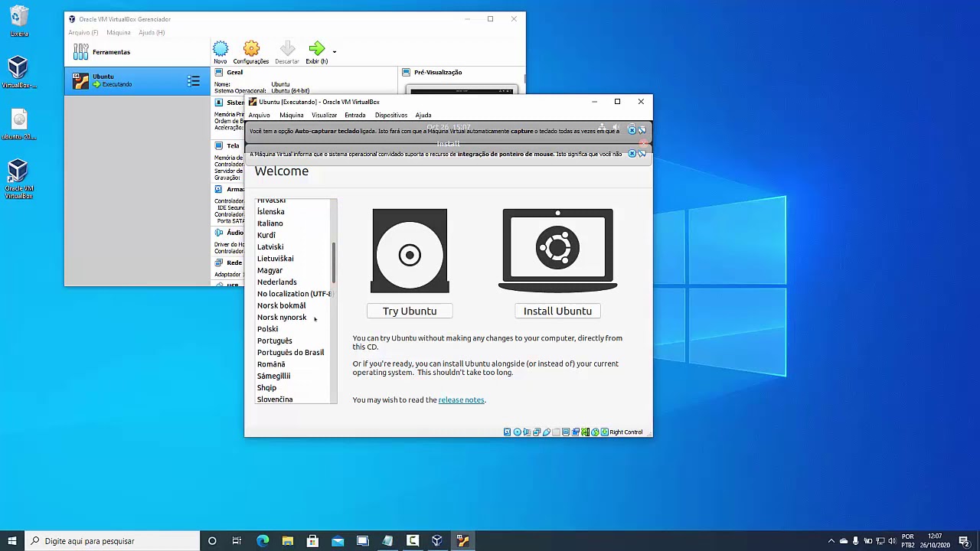Viewport: 980px width, 551px height.
Task: Open Oracle VM VirtualBox desktop shortcut
Action: pyautogui.click(x=18, y=179)
